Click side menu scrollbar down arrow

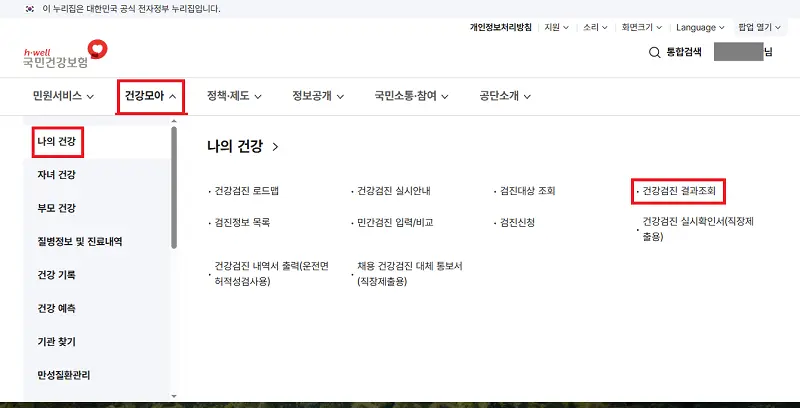coord(173,396)
